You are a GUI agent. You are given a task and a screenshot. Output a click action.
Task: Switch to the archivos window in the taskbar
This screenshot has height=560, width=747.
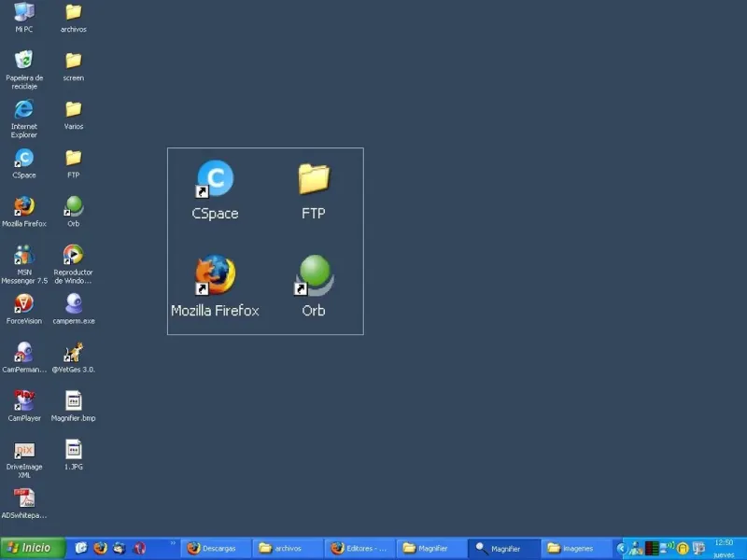[288, 549]
